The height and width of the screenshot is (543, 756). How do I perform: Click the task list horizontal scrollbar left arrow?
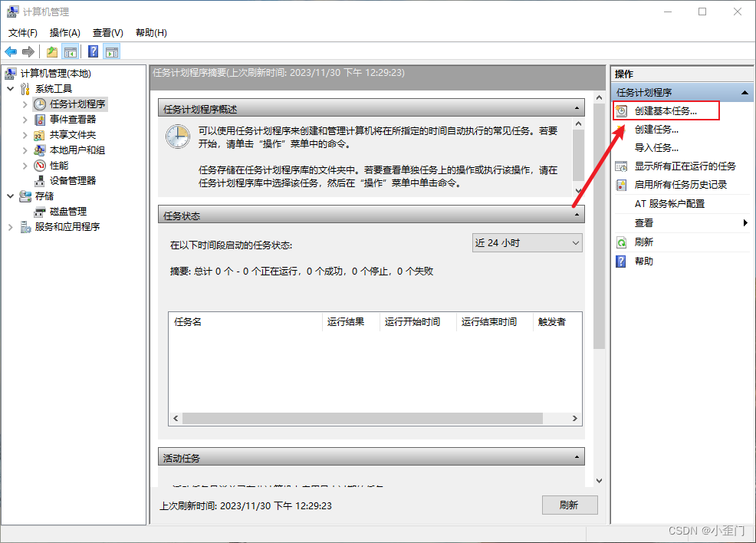click(x=176, y=419)
